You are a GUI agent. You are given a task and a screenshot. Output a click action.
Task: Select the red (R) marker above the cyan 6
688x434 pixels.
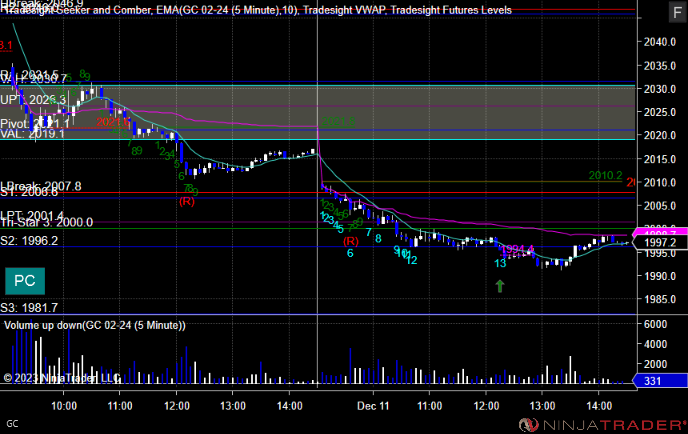click(x=351, y=241)
